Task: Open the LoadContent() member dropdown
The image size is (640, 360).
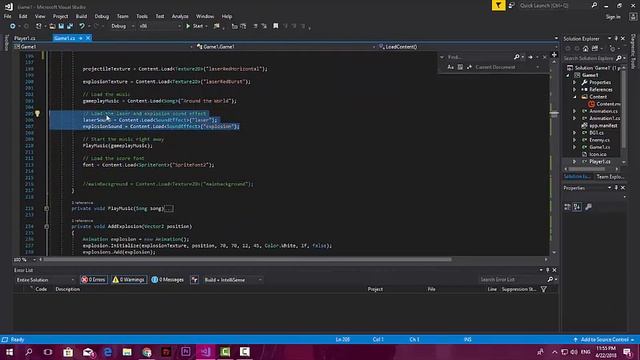Action: click(x=467, y=47)
